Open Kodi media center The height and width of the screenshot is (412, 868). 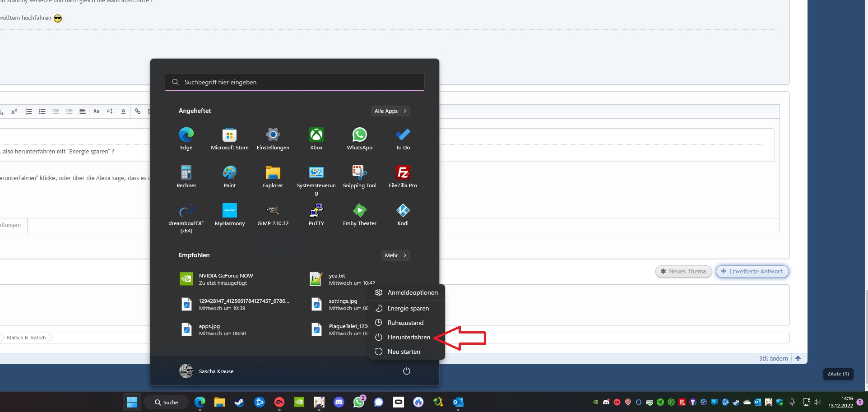pos(403,214)
